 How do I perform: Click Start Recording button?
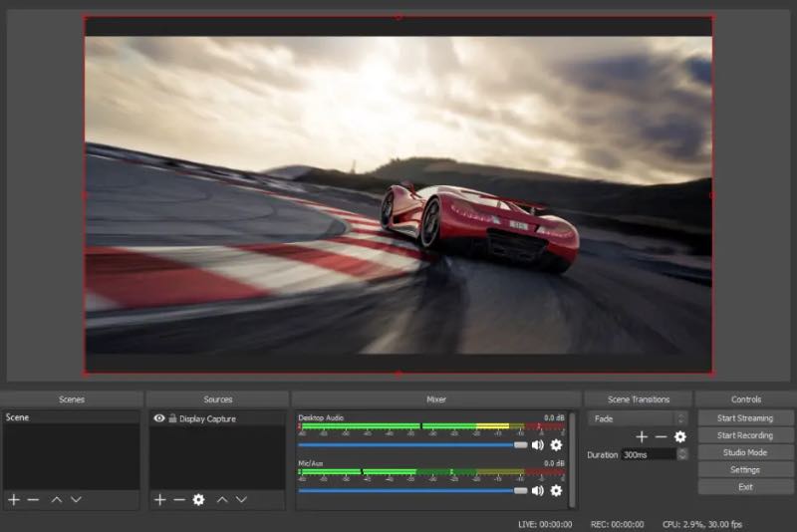point(745,435)
